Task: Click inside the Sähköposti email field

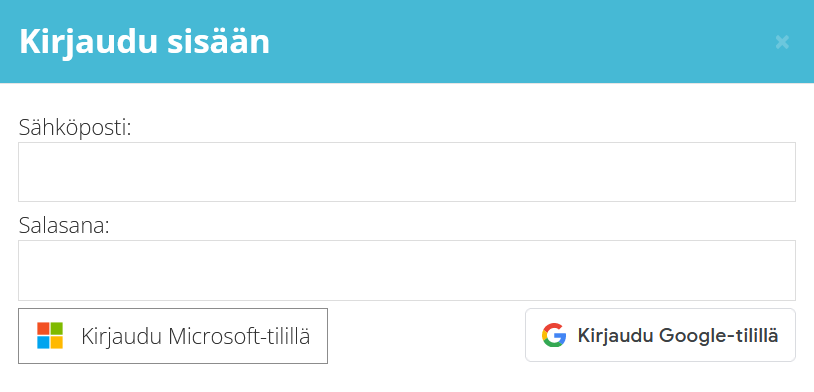Action: pos(406,172)
